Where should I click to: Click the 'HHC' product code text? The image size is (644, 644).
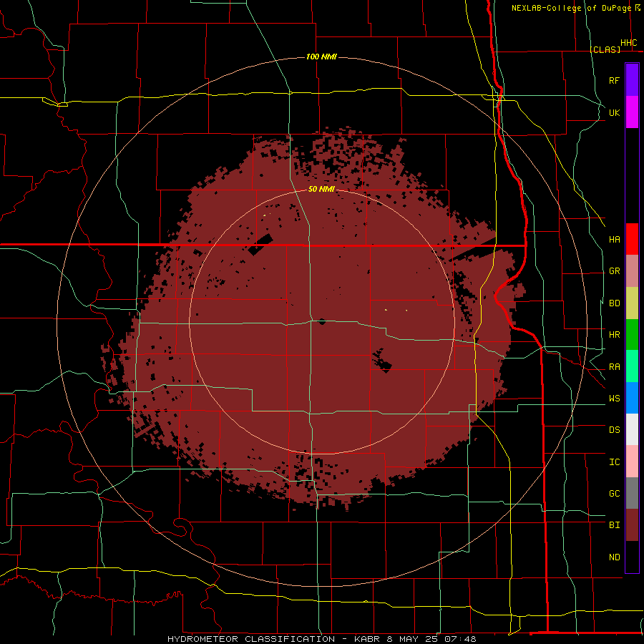tap(628, 43)
